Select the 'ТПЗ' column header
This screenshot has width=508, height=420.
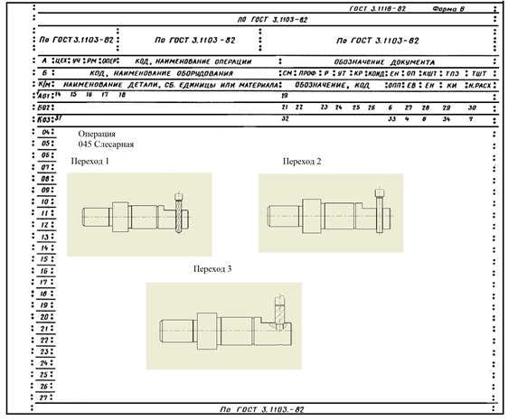(x=452, y=74)
